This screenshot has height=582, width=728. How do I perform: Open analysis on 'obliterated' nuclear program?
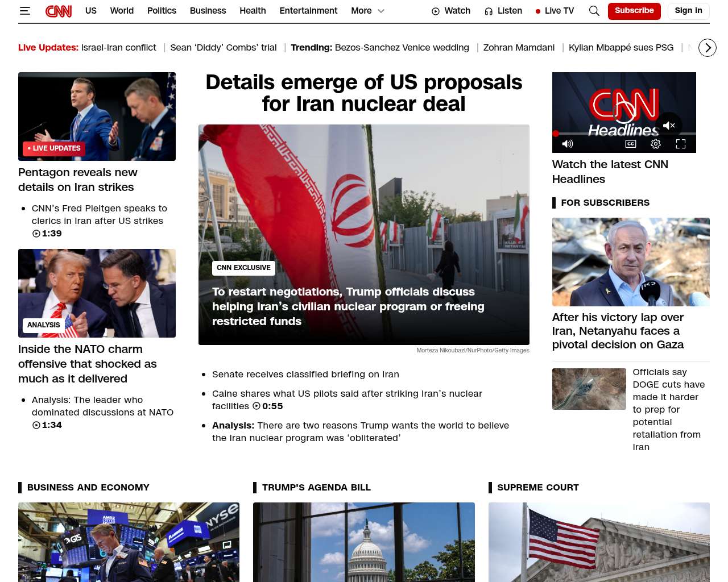pyautogui.click(x=361, y=431)
